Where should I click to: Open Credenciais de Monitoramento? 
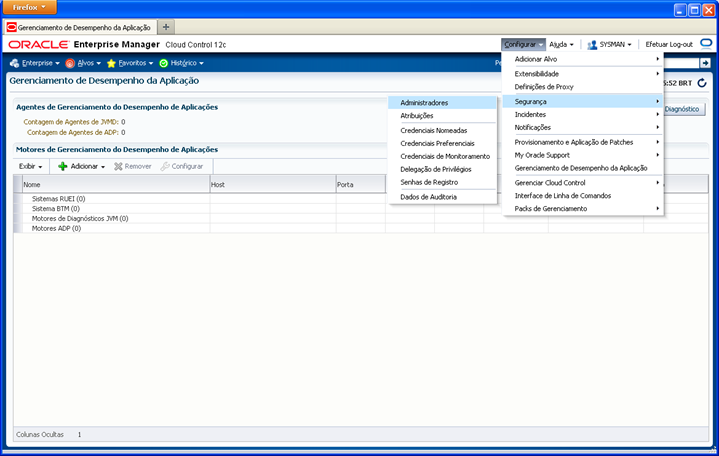coord(442,156)
